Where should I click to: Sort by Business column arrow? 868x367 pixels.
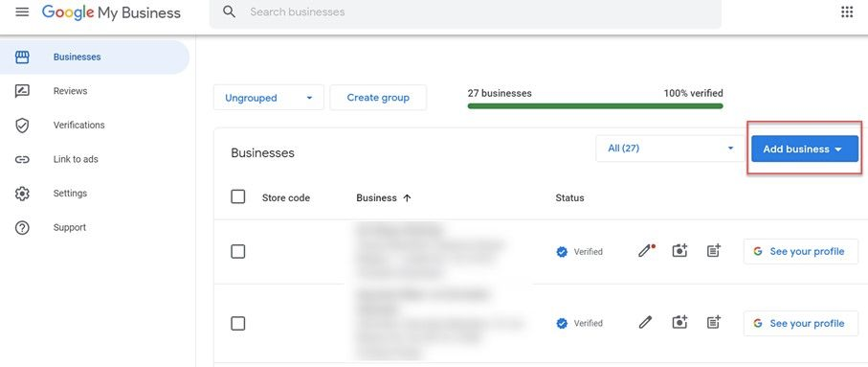coord(407,198)
